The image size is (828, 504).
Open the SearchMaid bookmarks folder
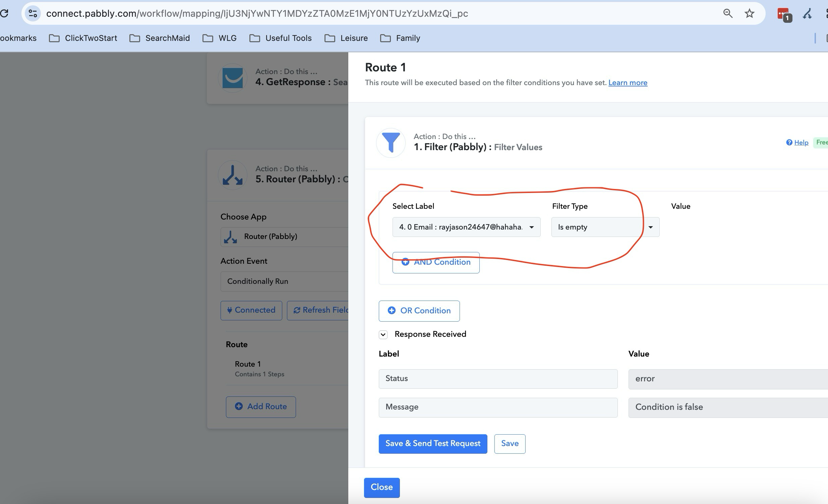click(160, 38)
